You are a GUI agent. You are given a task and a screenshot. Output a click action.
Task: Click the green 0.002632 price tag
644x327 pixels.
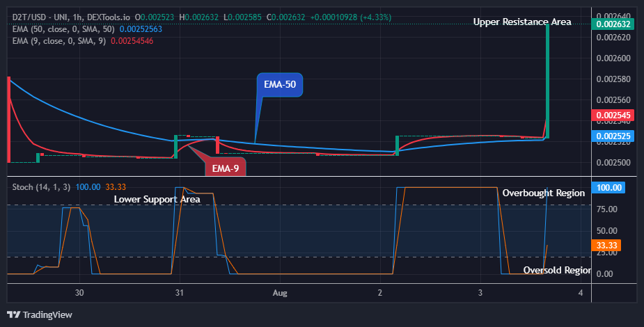click(613, 24)
